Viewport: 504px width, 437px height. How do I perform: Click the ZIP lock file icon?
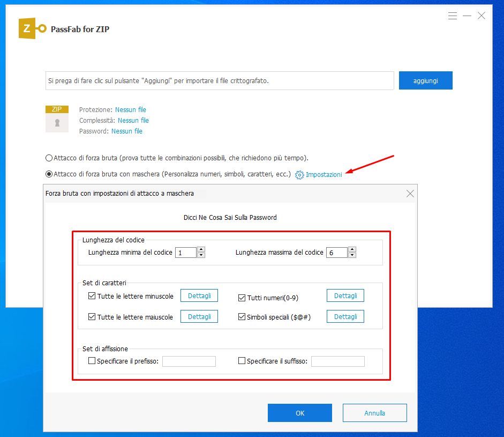point(57,118)
